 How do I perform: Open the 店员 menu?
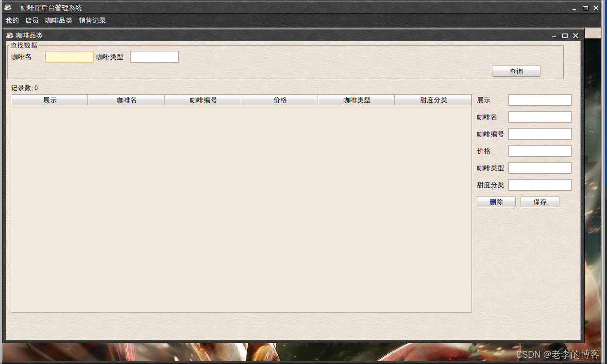[x=32, y=20]
